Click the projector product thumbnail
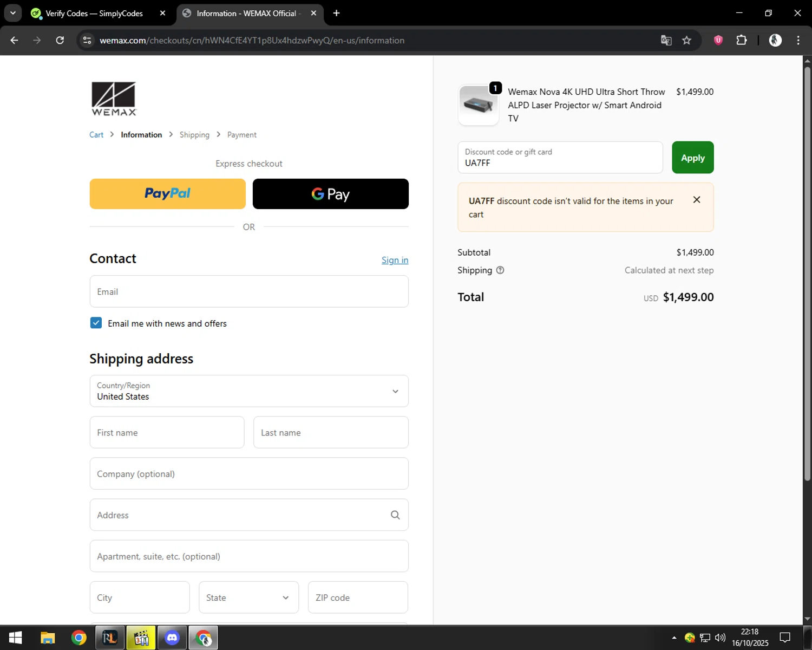 tap(479, 105)
